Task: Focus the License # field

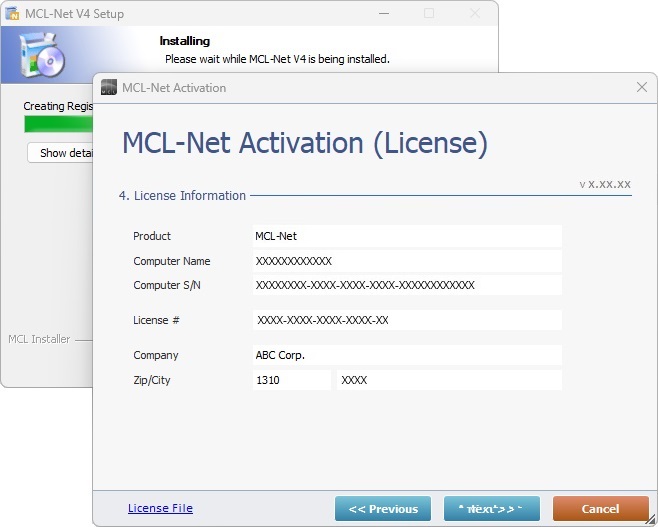Action: (407, 320)
